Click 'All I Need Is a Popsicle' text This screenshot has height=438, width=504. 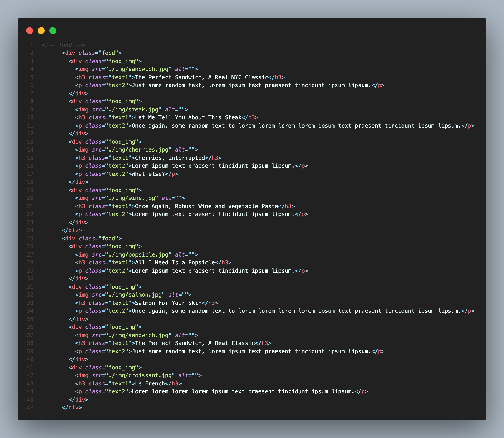tap(175, 263)
